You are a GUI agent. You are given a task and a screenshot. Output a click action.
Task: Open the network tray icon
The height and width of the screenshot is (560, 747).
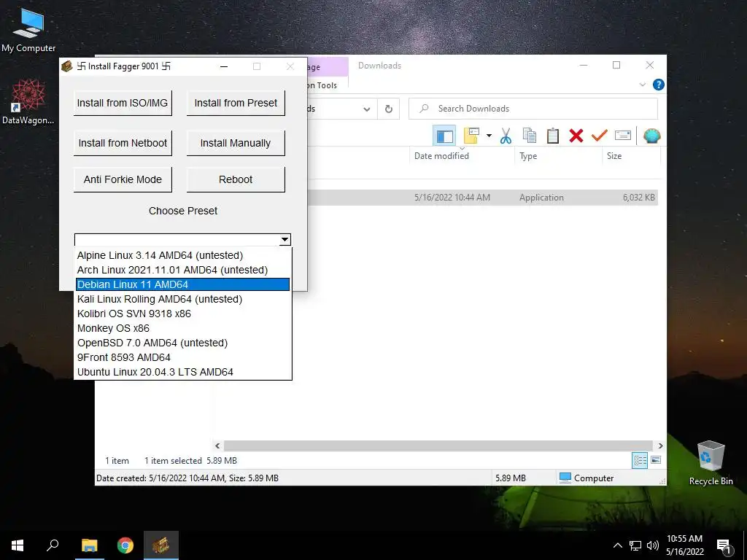pyautogui.click(x=635, y=545)
